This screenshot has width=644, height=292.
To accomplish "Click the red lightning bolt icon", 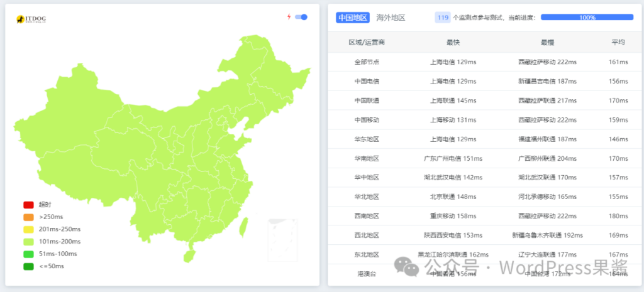I will click(289, 17).
